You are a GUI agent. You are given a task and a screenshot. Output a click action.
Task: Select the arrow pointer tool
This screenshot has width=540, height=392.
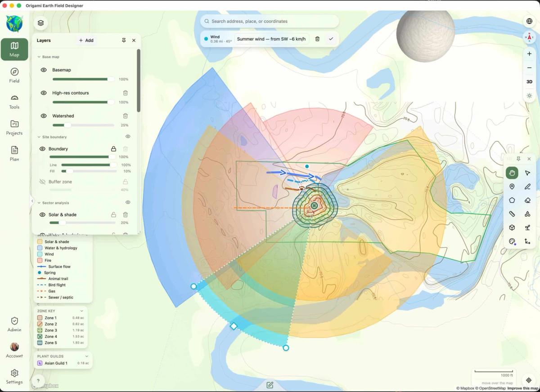tap(527, 173)
